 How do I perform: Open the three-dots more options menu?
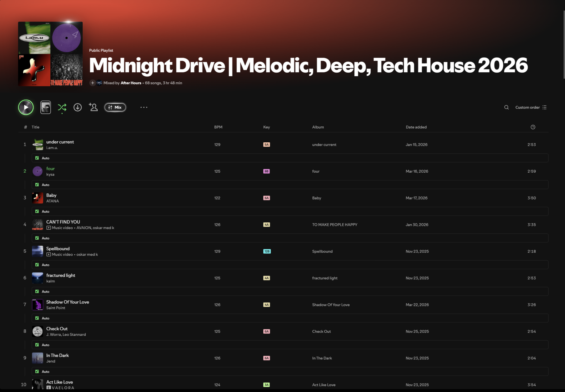(144, 107)
